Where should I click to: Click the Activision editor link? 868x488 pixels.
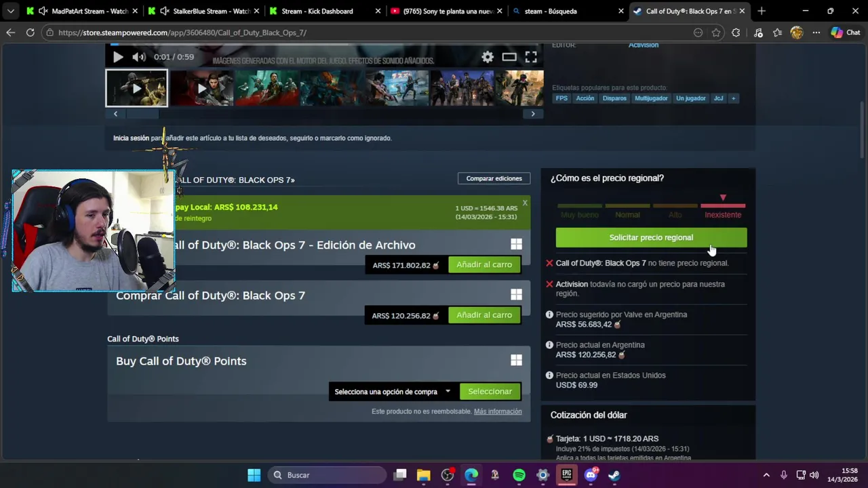[643, 45]
